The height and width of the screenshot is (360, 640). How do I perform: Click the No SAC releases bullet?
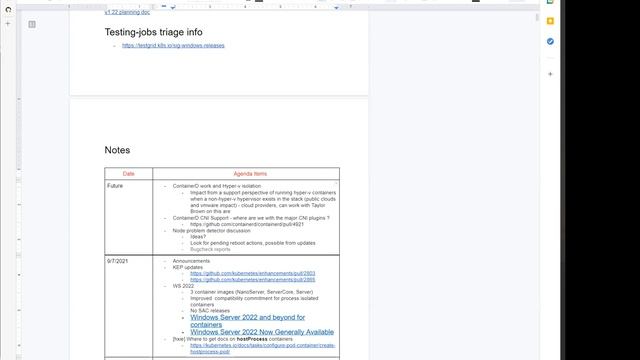click(210, 311)
